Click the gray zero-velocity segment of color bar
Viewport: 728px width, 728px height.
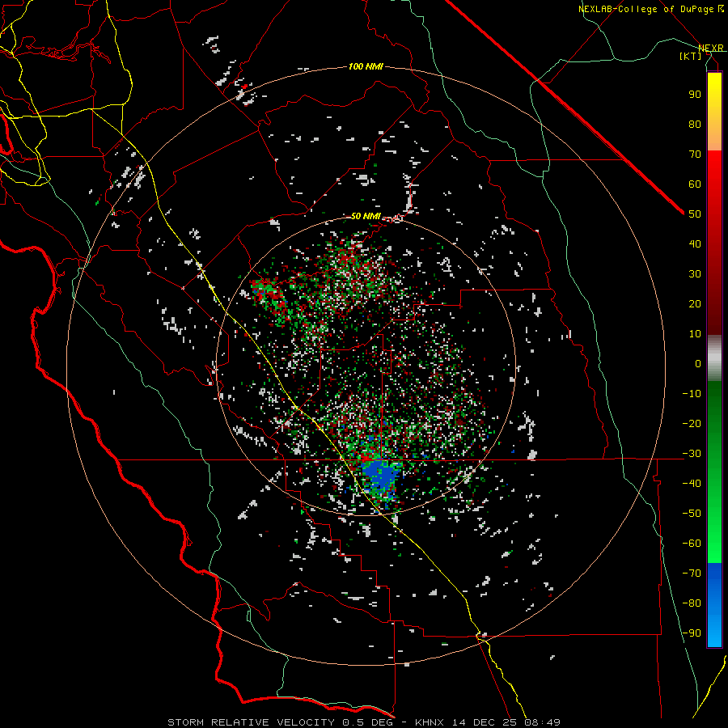(714, 358)
